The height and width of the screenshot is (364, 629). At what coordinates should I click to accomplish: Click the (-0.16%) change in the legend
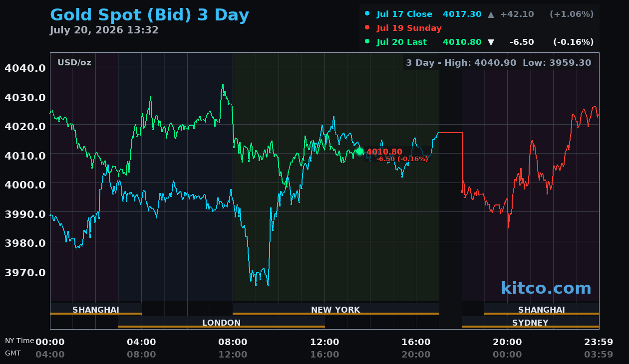click(x=574, y=42)
